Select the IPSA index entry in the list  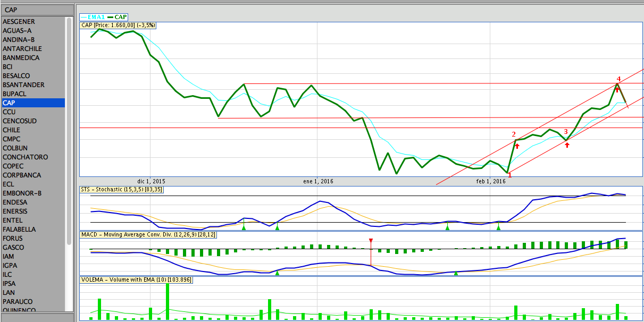coord(9,283)
